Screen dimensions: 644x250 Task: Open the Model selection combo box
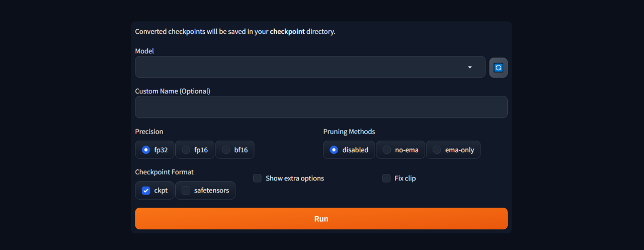tap(302, 67)
